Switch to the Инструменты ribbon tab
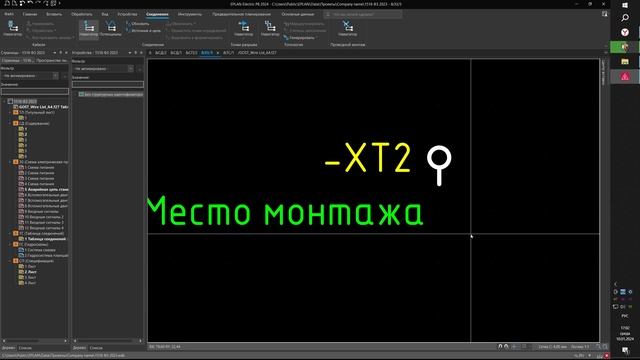The image size is (640, 360). click(190, 14)
